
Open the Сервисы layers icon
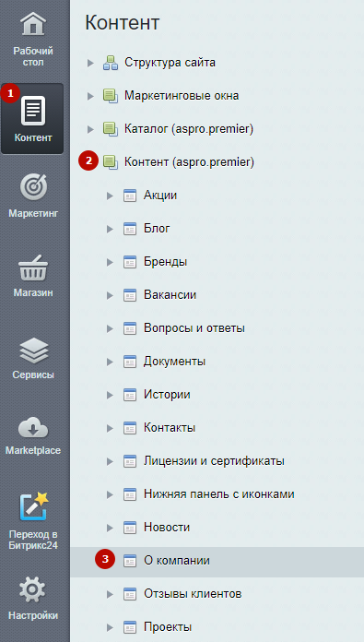[x=33, y=351]
